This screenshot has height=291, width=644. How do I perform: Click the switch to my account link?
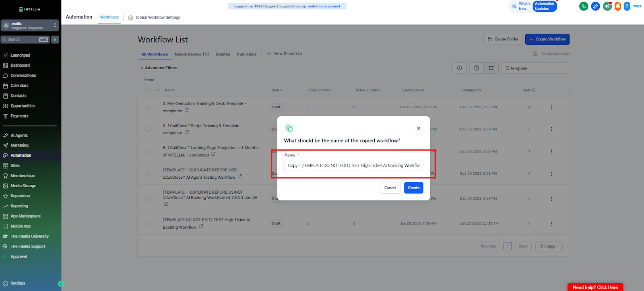pyautogui.click(x=324, y=6)
